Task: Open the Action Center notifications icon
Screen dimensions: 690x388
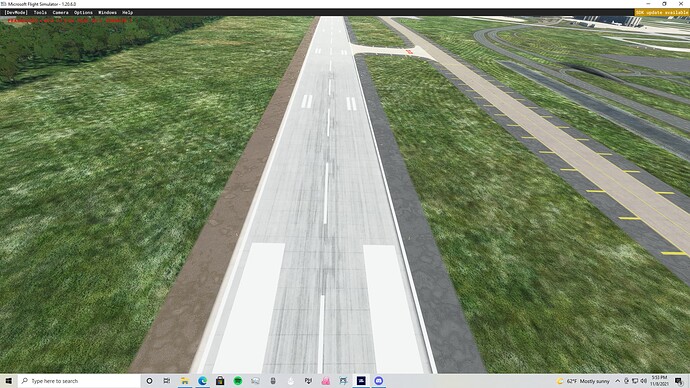Action: 679,381
